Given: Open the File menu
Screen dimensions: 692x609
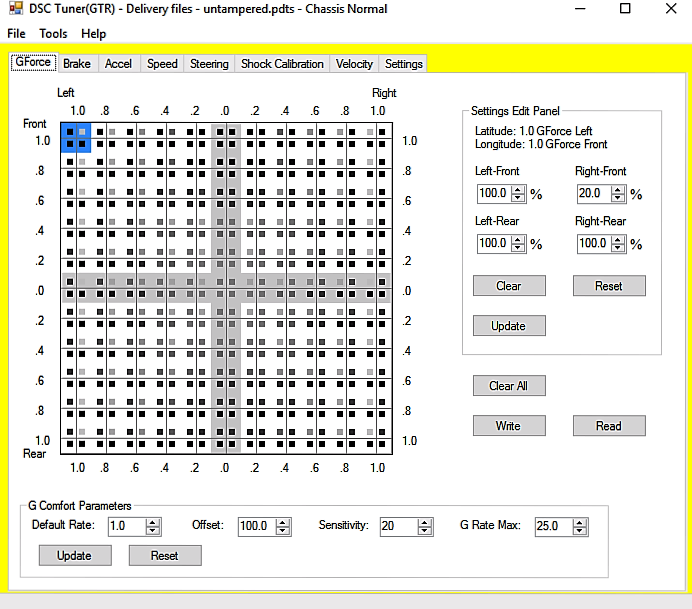Looking at the screenshot, I should [x=16, y=34].
